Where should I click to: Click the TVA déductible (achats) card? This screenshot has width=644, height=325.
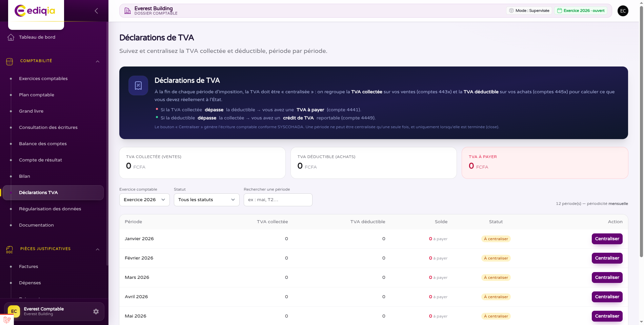point(374,163)
